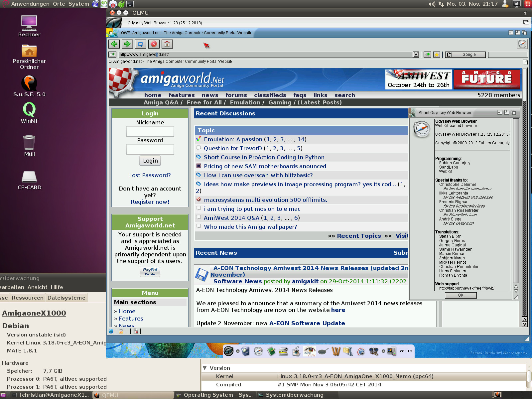532x399 pixels.
Task: Open ZuneView from the AmiDock
Action: [310, 351]
